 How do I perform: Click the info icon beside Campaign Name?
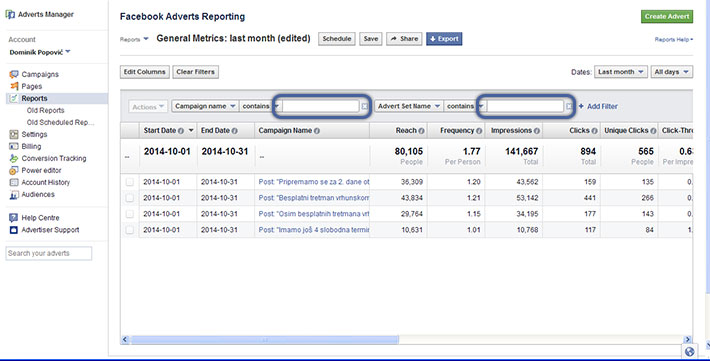[317, 131]
